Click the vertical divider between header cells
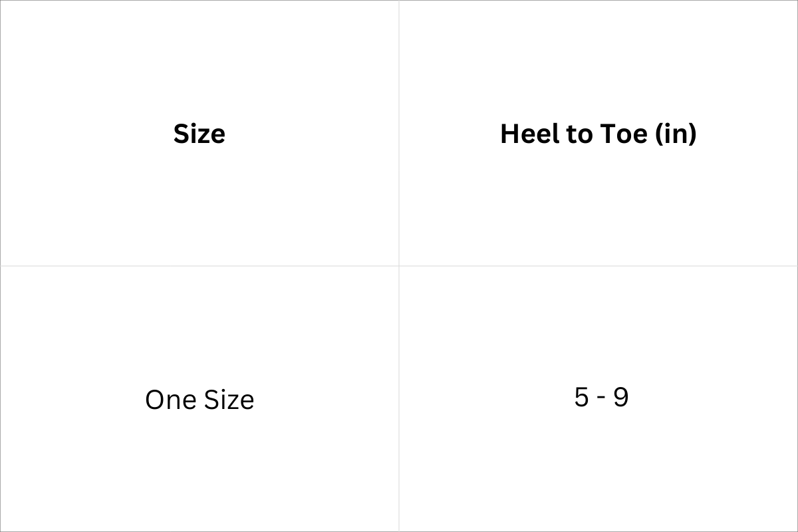The width and height of the screenshot is (798, 532). (399, 133)
